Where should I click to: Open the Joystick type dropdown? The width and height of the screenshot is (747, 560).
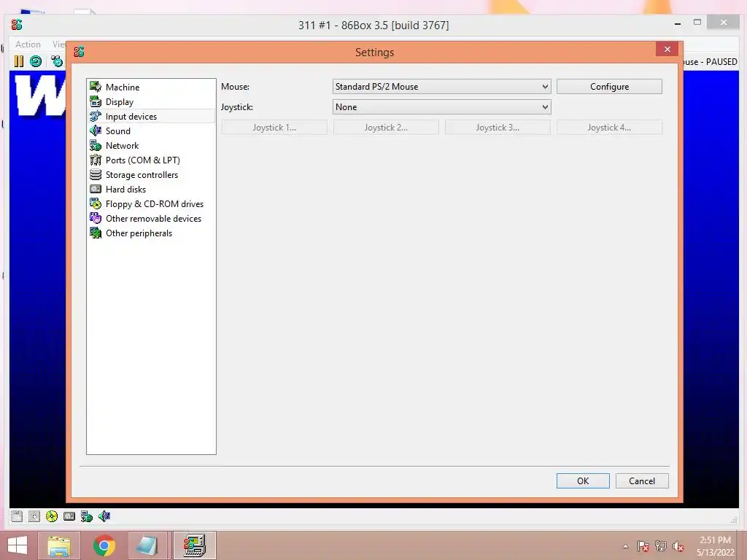pos(441,107)
